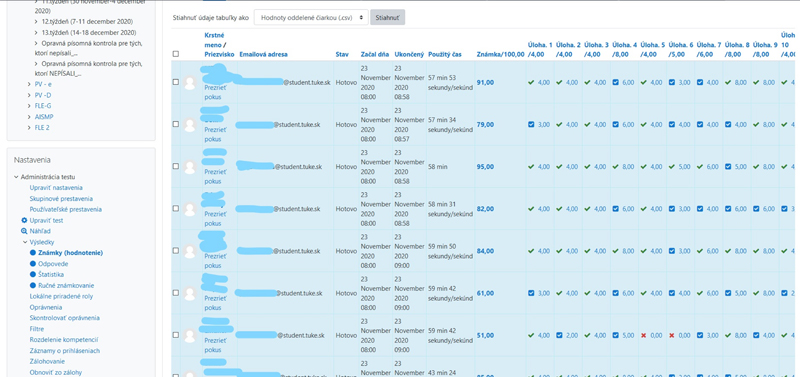This screenshot has width=800, height=377.
Task: Click user avatar in the 91,00 grade row
Action: click(x=190, y=83)
